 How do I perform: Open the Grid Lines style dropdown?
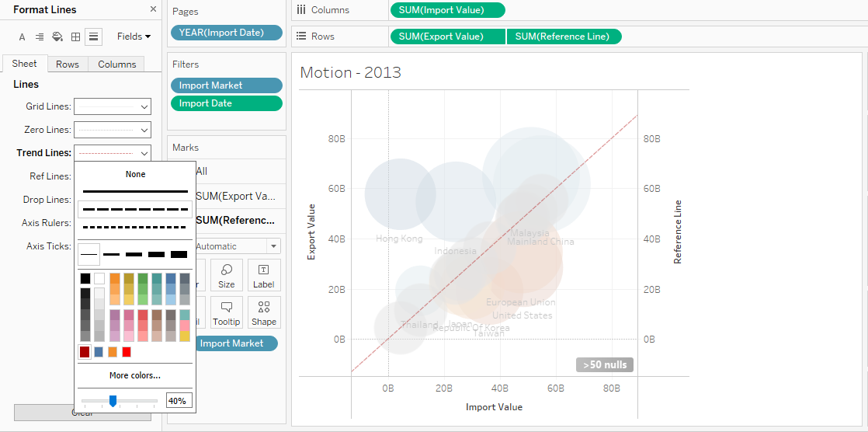tap(113, 106)
